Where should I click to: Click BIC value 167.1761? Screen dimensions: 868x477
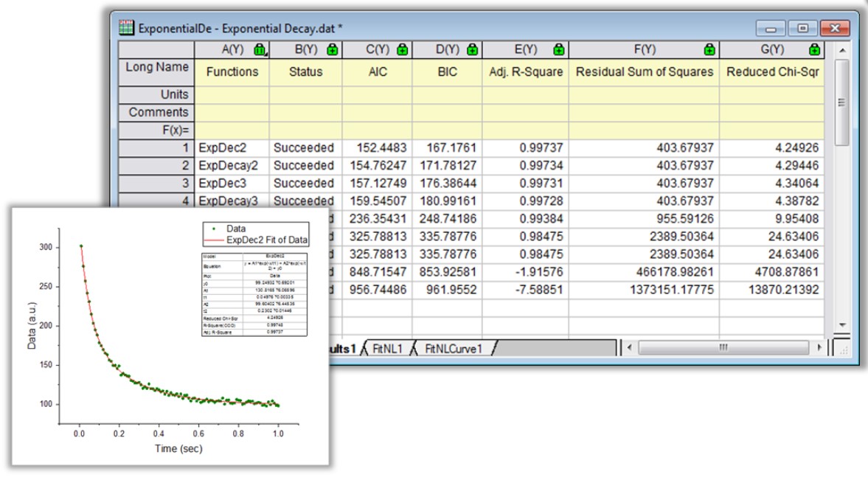[448, 147]
